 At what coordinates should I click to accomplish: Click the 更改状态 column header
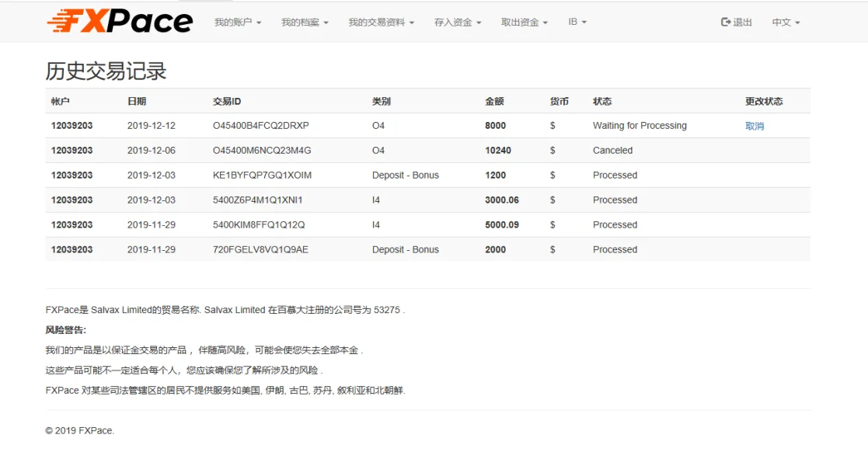764,102
